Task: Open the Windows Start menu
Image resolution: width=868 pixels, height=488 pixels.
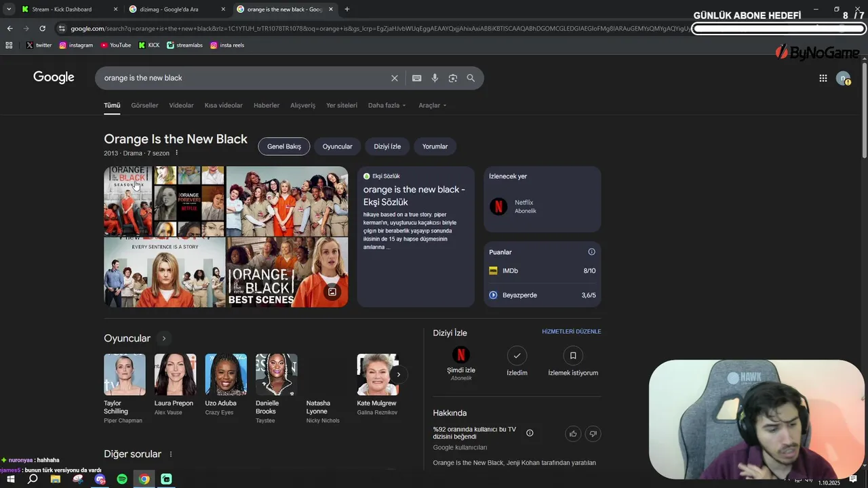Action: tap(11, 479)
